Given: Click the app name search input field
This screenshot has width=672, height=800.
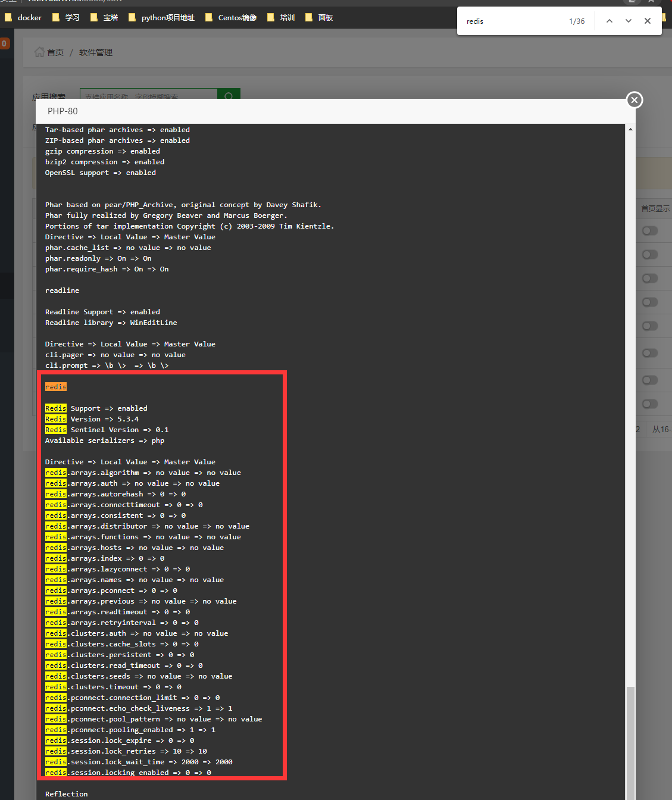Looking at the screenshot, I should pos(148,94).
